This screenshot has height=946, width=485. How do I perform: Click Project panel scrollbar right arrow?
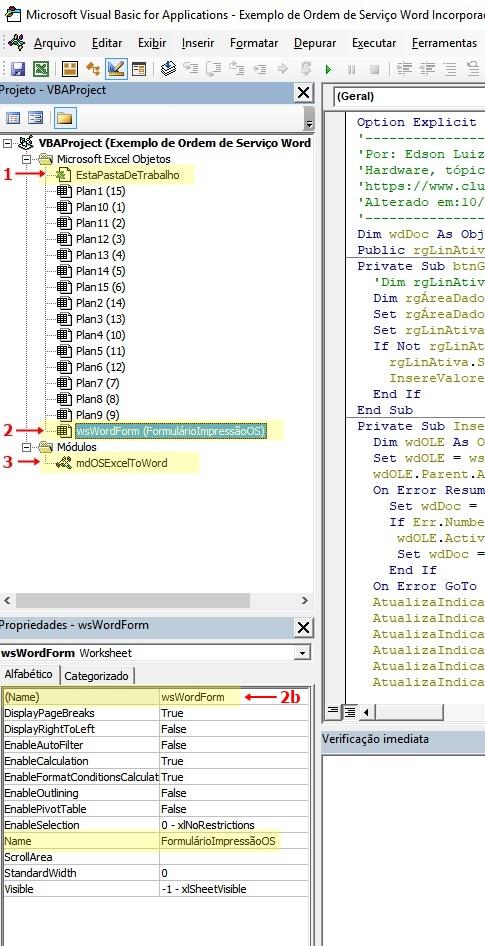[x=305, y=600]
